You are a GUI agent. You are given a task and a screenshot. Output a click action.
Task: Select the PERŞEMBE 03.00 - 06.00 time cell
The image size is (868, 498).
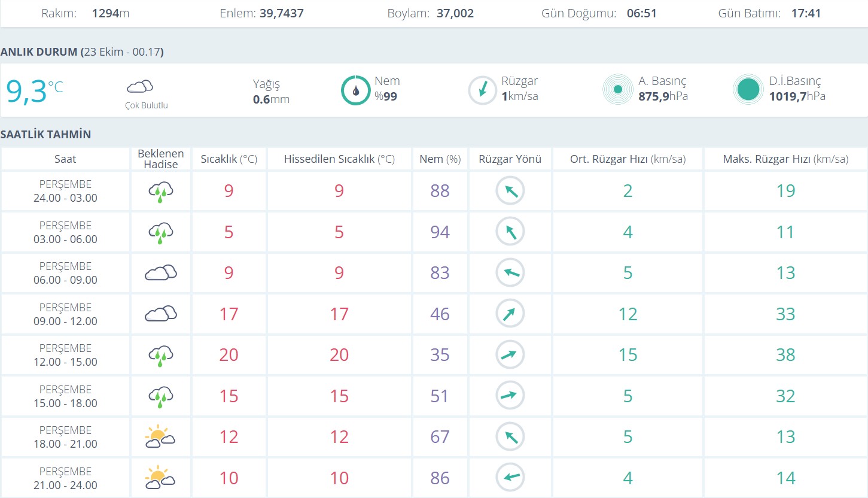(65, 232)
